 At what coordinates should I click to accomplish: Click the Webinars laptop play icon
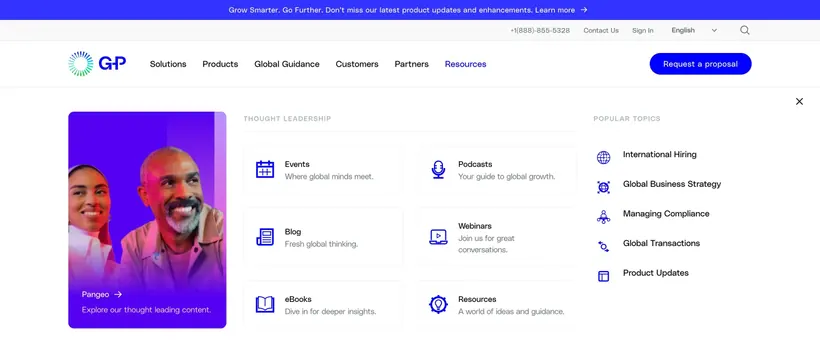[438, 237]
